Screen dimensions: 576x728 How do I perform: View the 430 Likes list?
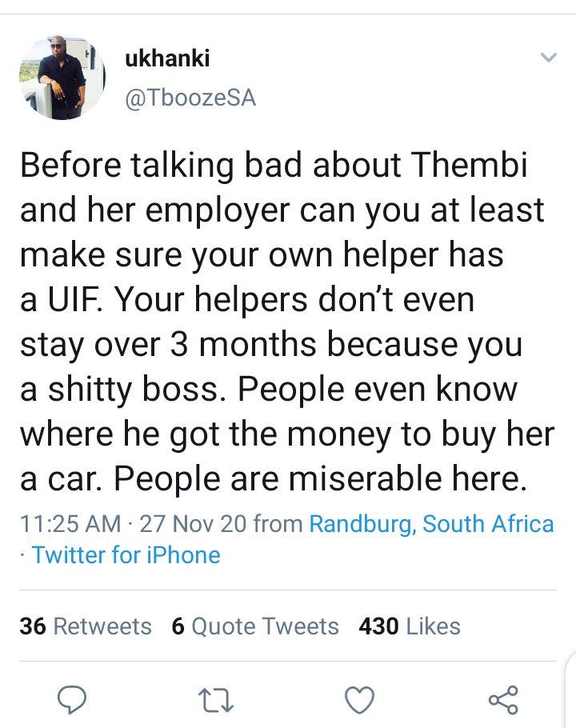pyautogui.click(x=410, y=626)
